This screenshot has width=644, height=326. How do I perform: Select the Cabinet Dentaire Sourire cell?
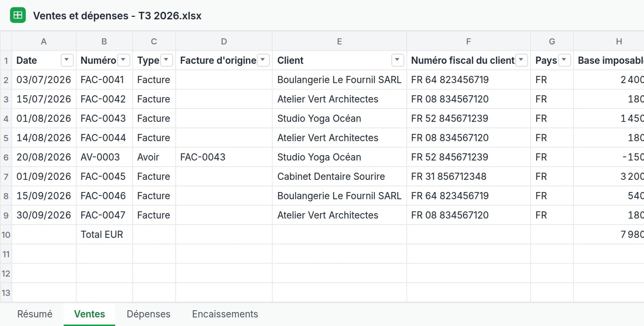[x=340, y=177]
